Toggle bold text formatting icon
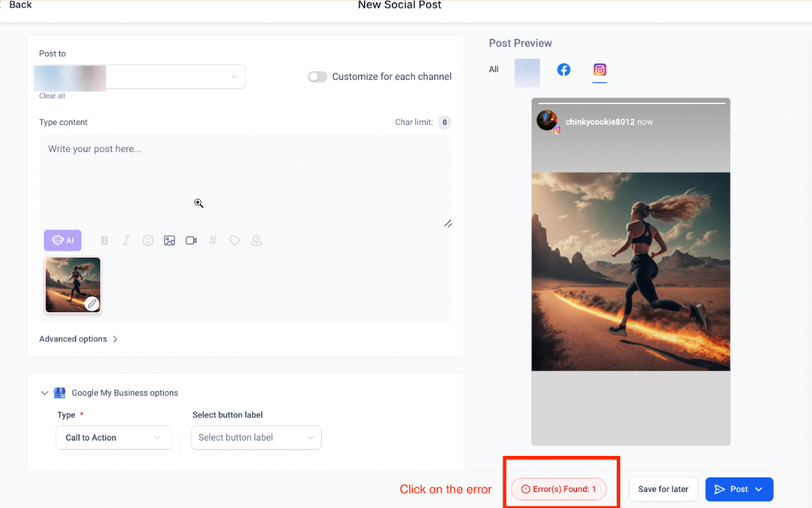812x508 pixels. (105, 241)
